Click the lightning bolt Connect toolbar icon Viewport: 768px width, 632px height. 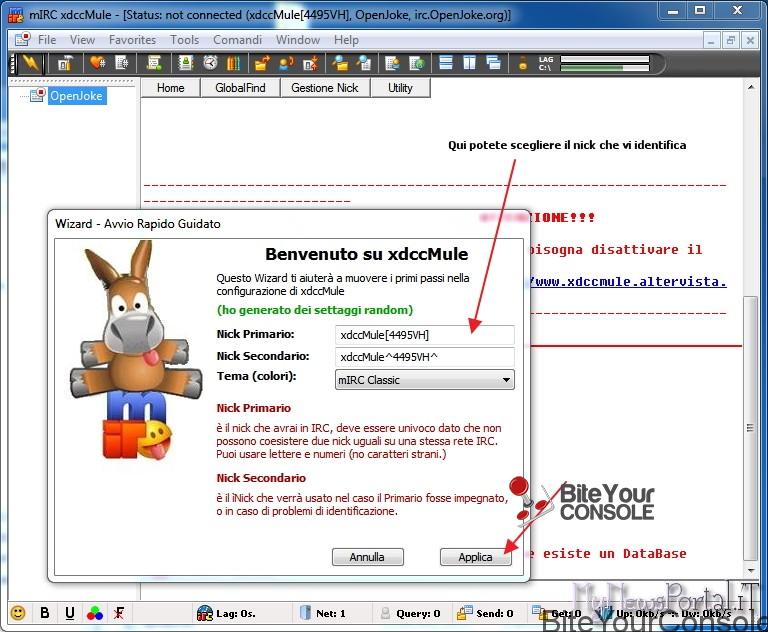(30, 63)
